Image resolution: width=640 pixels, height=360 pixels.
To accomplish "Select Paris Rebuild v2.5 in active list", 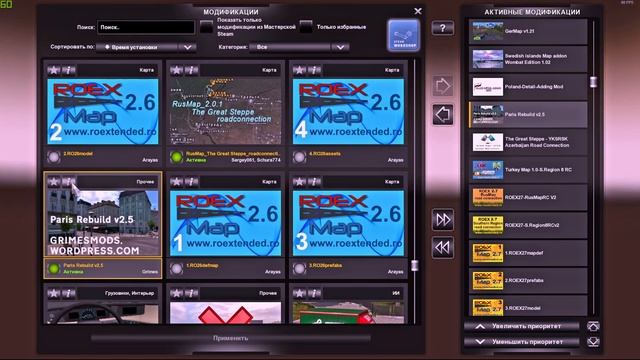I will [528, 114].
